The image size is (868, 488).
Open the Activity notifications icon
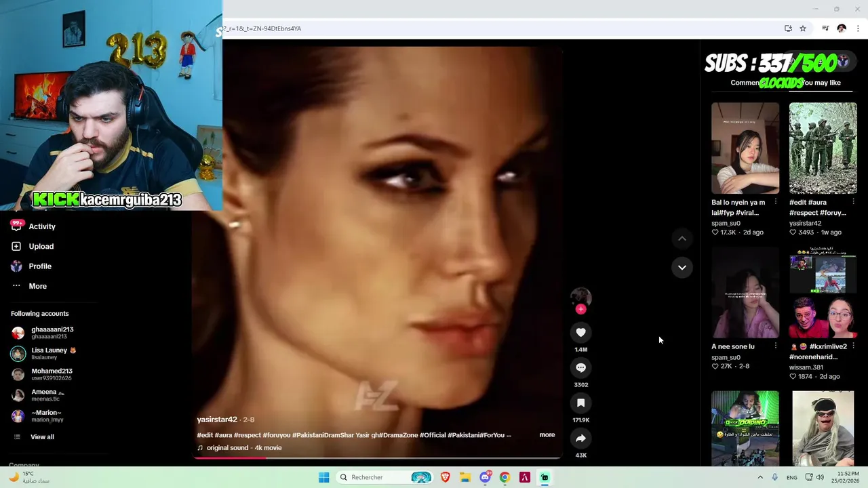pos(17,226)
